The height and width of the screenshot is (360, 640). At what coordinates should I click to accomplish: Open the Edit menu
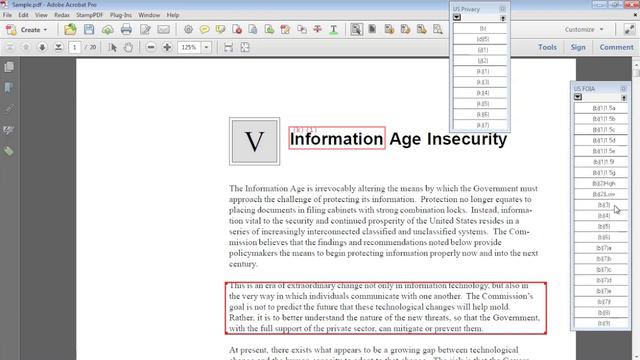pyautogui.click(x=23, y=15)
